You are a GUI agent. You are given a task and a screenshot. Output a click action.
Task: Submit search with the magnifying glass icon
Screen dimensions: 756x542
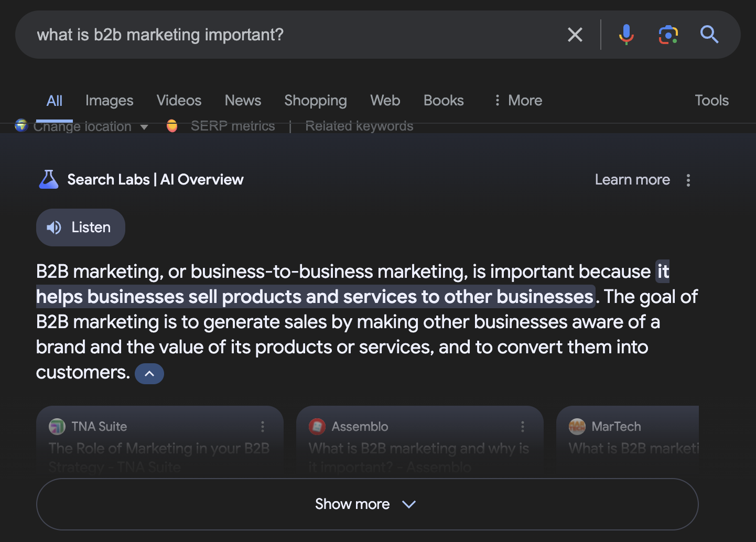709,35
